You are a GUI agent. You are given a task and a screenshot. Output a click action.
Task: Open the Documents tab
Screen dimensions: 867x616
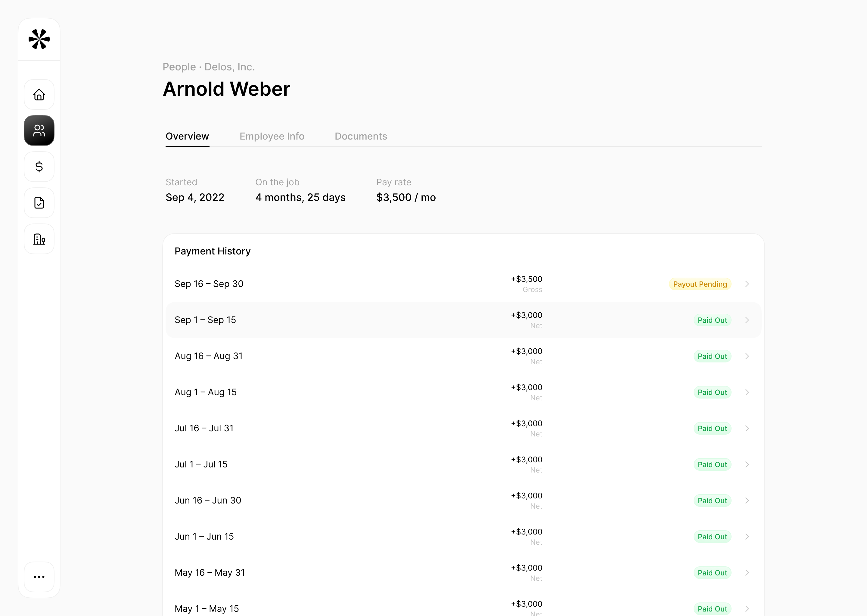click(x=360, y=136)
